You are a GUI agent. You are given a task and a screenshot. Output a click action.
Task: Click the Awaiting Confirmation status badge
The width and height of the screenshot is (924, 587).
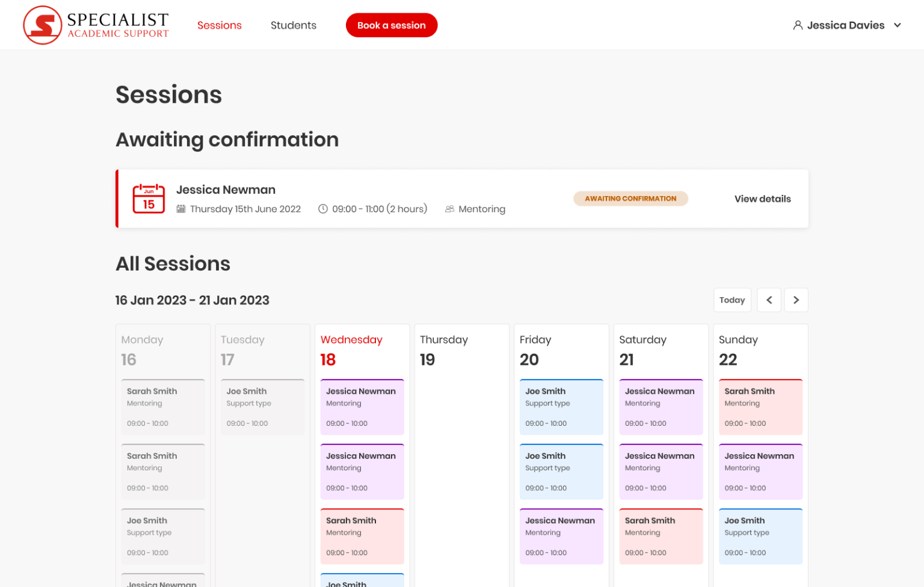click(x=630, y=198)
